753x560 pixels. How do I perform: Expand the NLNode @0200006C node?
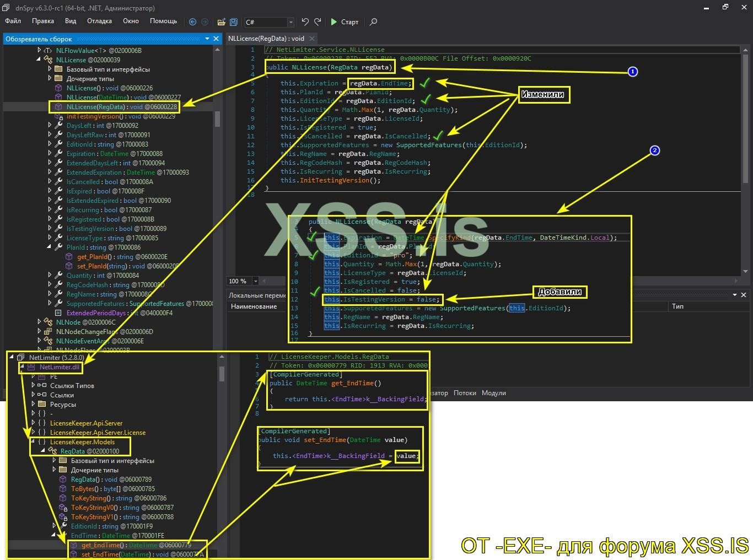point(39,322)
